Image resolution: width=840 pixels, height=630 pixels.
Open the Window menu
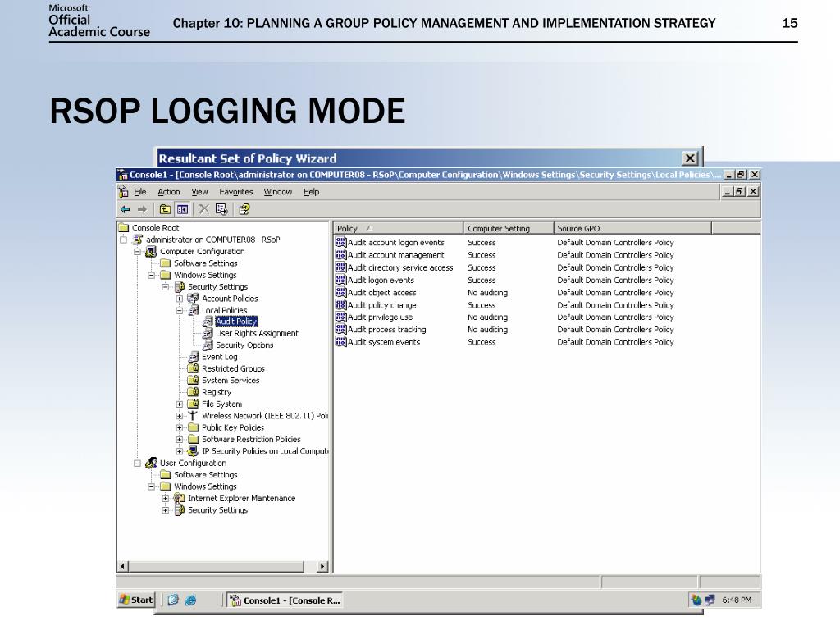coord(278,192)
